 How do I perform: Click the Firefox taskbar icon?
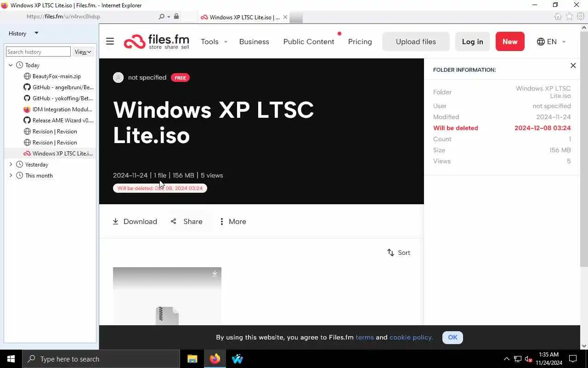click(x=215, y=359)
